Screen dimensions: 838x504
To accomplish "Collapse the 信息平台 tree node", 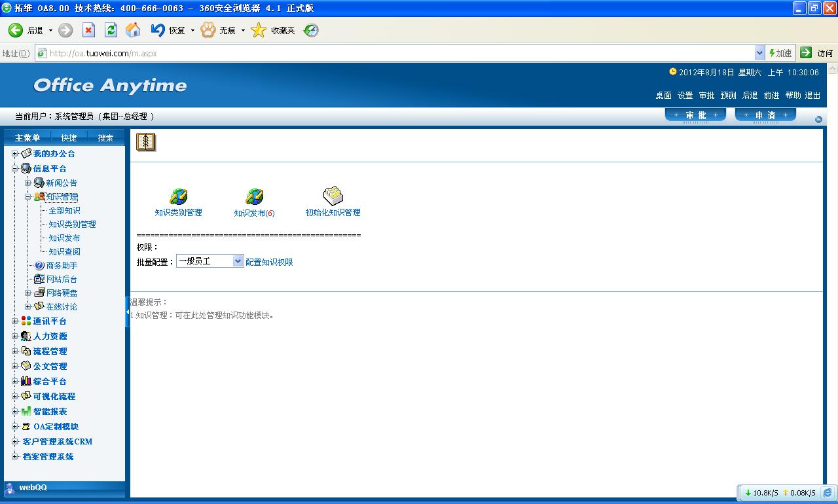I will (15, 169).
